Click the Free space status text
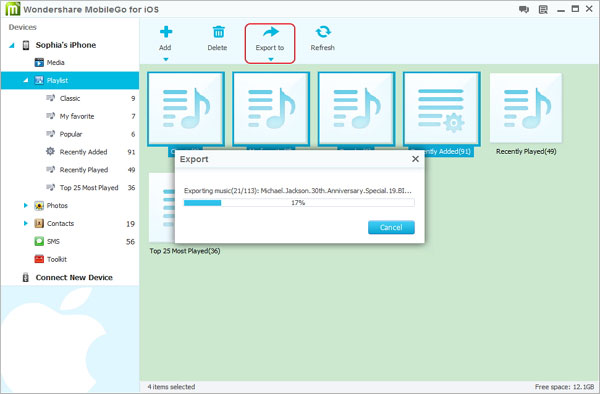The height and width of the screenshot is (394, 600). [564, 387]
